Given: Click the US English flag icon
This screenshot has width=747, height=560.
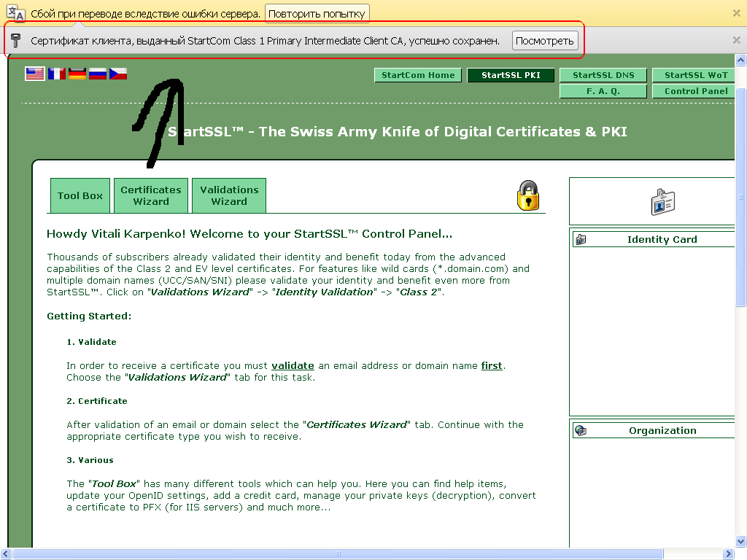Looking at the screenshot, I should coord(35,73).
